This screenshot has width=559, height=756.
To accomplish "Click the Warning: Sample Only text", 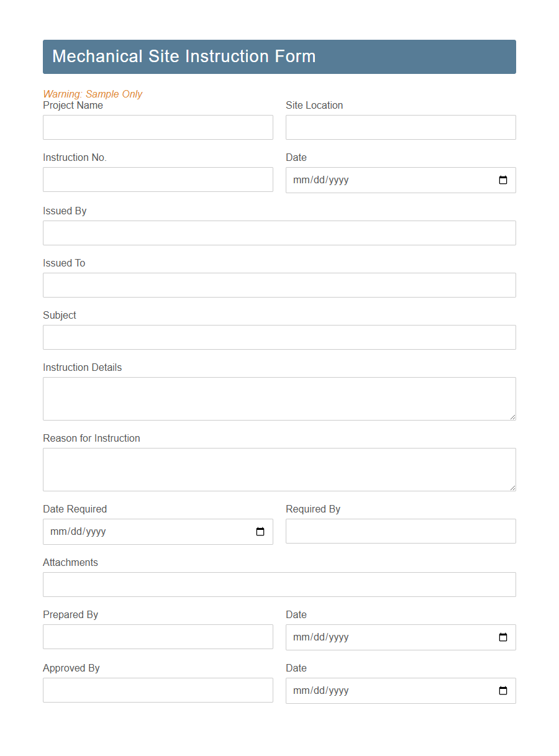I will pyautogui.click(x=93, y=94).
